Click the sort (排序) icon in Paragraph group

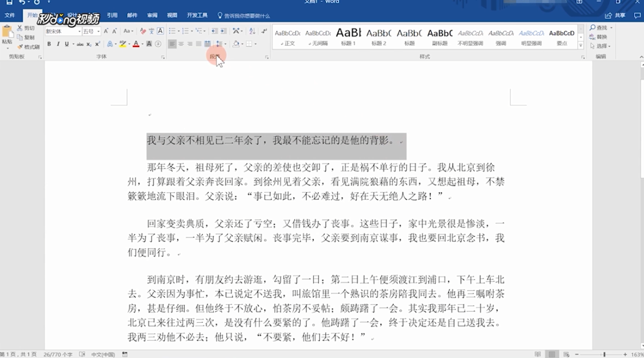tap(252, 31)
